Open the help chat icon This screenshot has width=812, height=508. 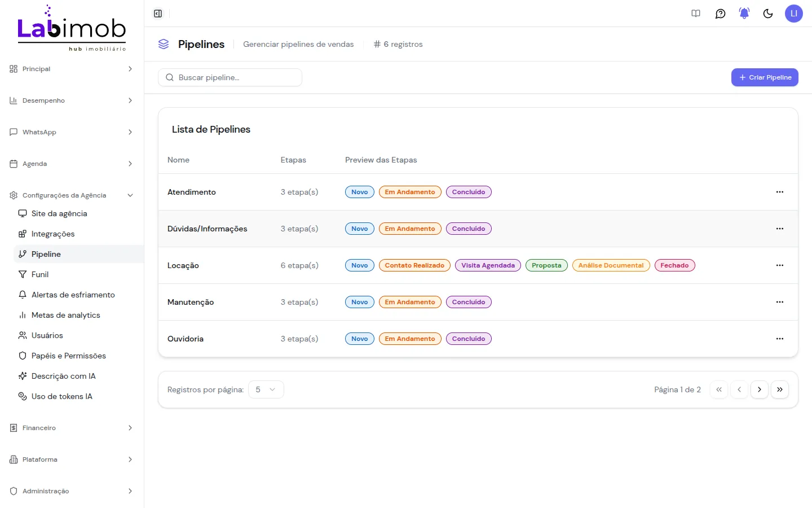pos(720,14)
